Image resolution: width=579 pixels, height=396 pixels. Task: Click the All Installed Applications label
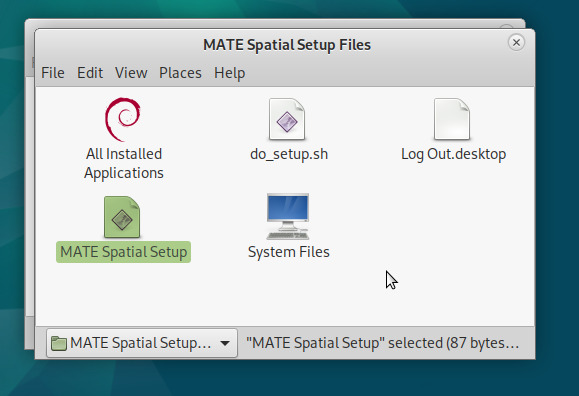[x=124, y=163]
